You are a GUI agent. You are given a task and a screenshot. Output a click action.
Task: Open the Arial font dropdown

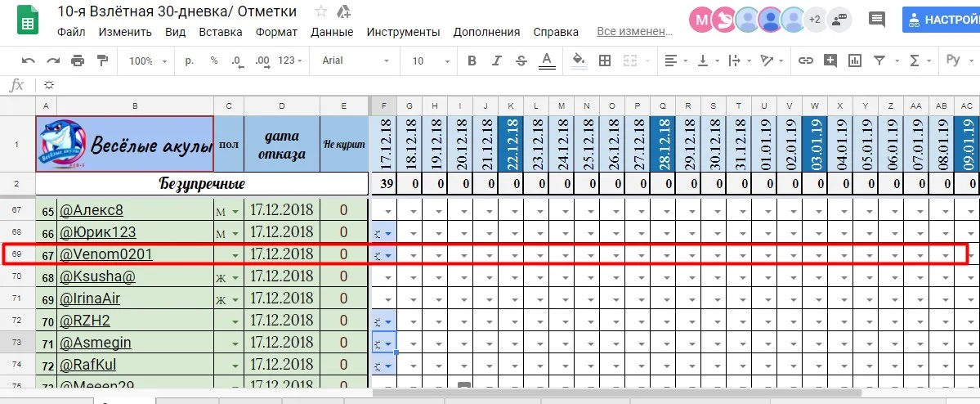356,61
